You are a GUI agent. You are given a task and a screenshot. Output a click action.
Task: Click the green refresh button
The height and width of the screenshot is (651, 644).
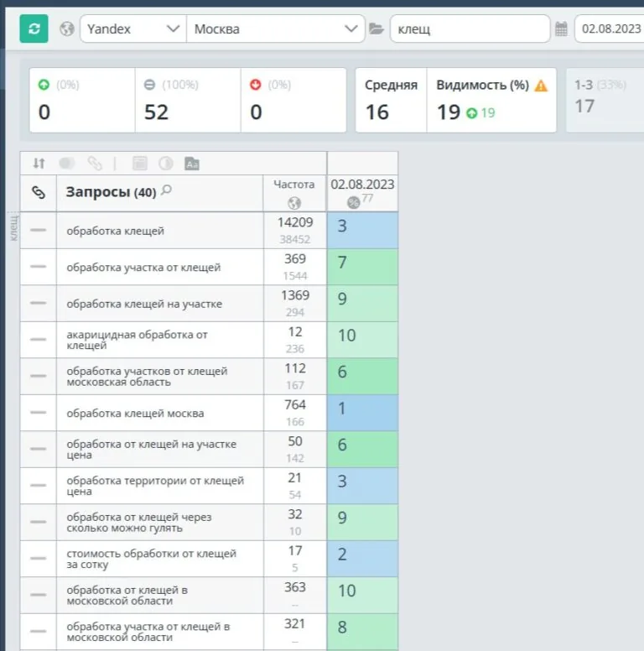pos(34,29)
